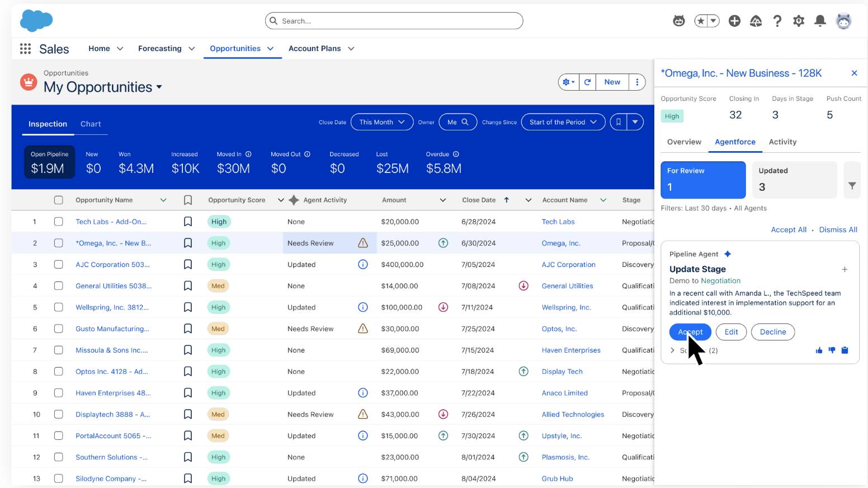Viewport: 868px width, 488px height.
Task: Switch to the Chart tab
Action: (x=91, y=124)
